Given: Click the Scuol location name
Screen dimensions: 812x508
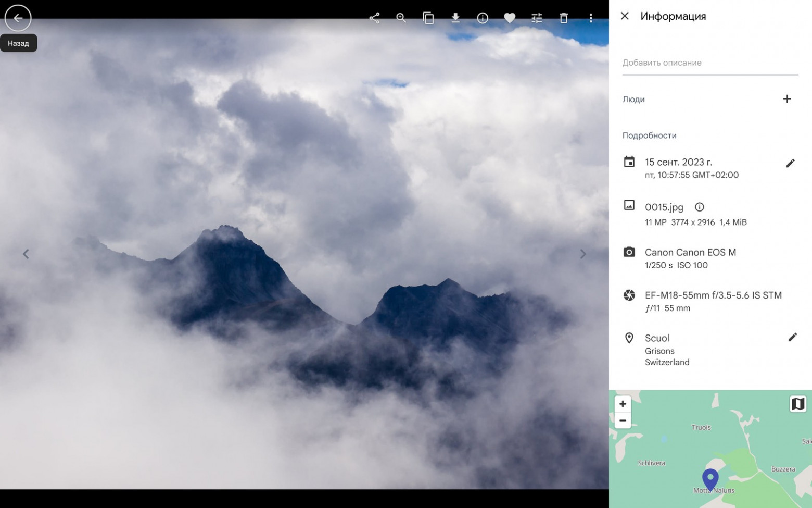Looking at the screenshot, I should point(657,338).
